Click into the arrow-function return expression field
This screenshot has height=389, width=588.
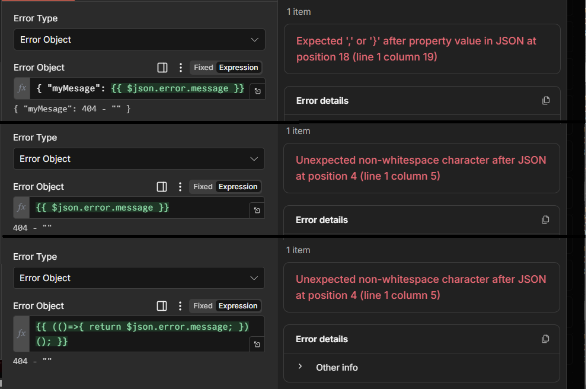pos(142,334)
